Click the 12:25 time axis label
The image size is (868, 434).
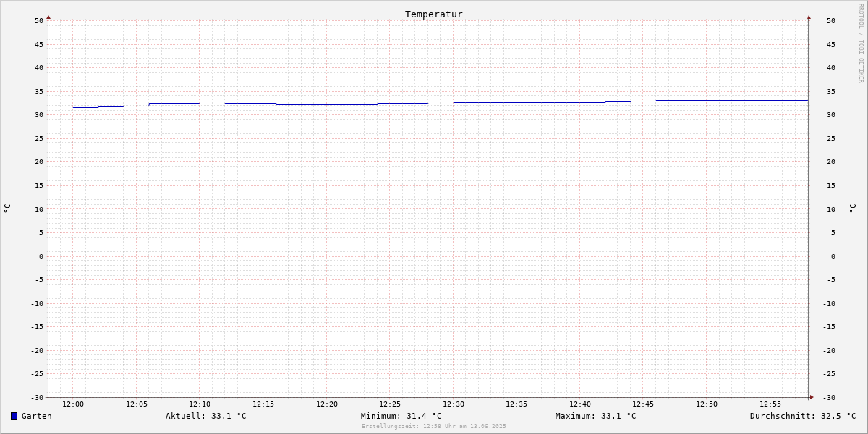390,404
